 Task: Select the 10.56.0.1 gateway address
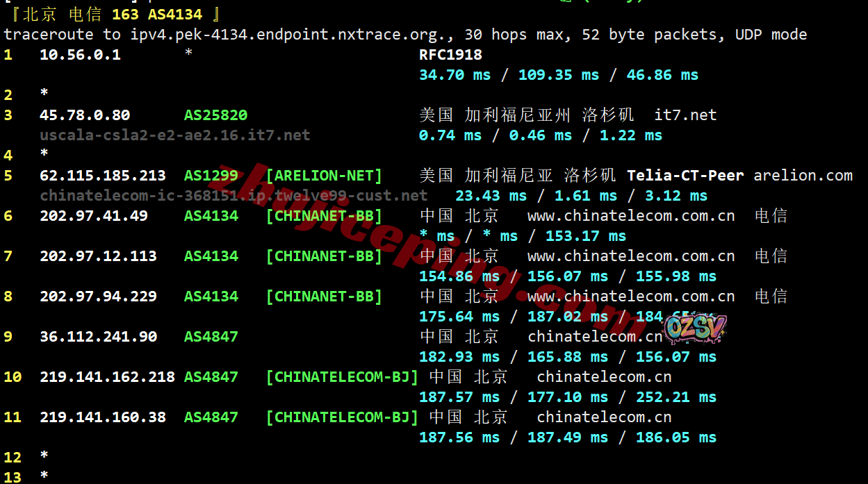click(80, 55)
